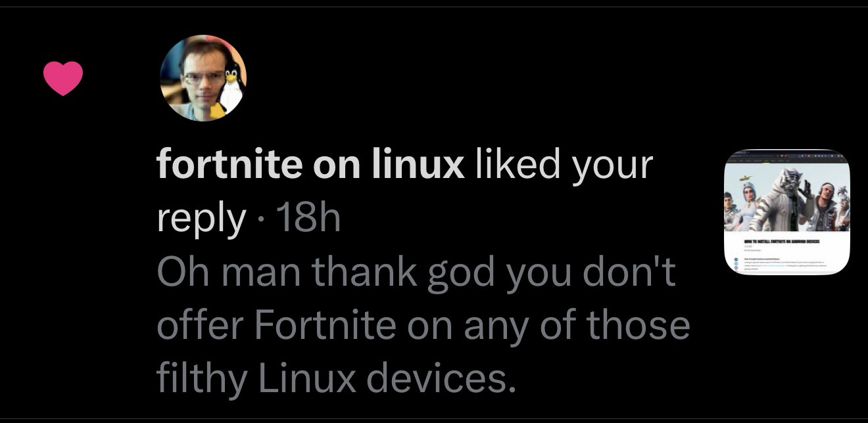Click the "liked your" notification text

pyautogui.click(x=560, y=166)
